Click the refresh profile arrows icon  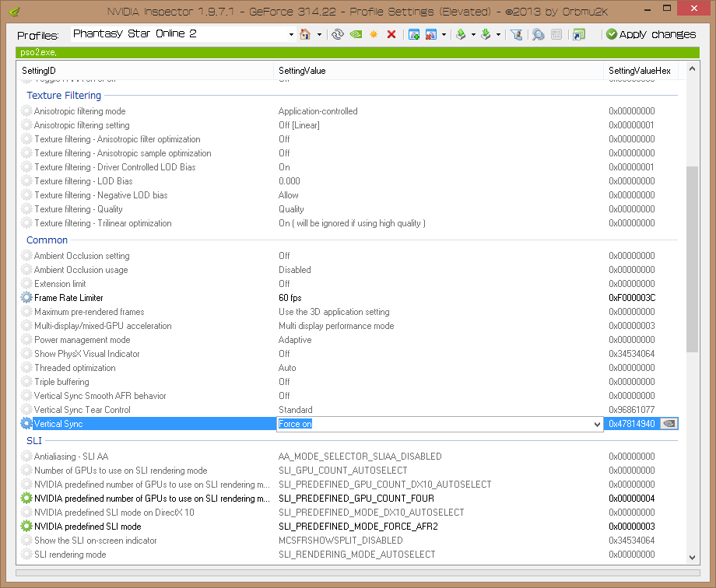pos(338,34)
